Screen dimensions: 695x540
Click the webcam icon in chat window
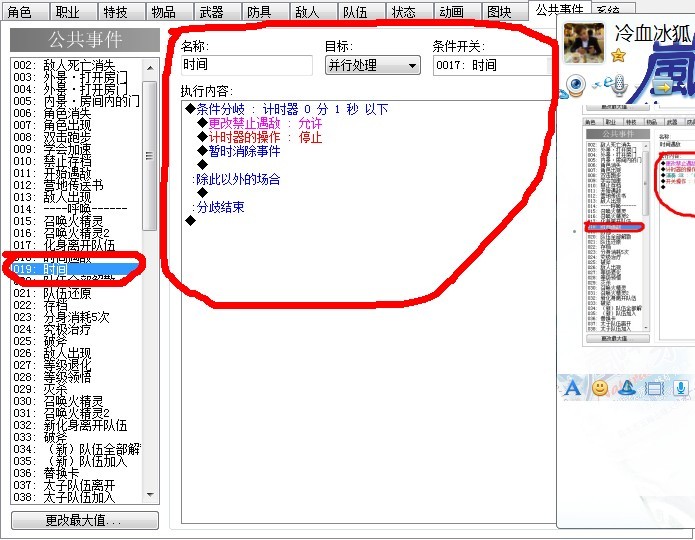click(x=575, y=85)
